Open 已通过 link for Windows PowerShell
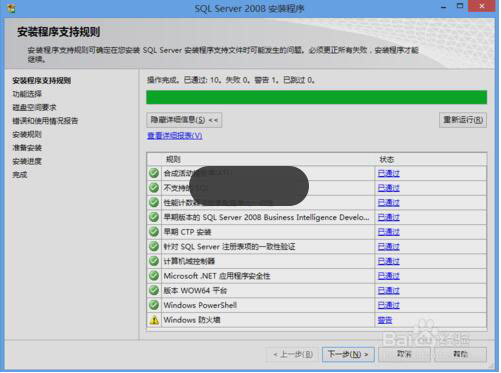This screenshot has height=373, width=501. click(388, 305)
